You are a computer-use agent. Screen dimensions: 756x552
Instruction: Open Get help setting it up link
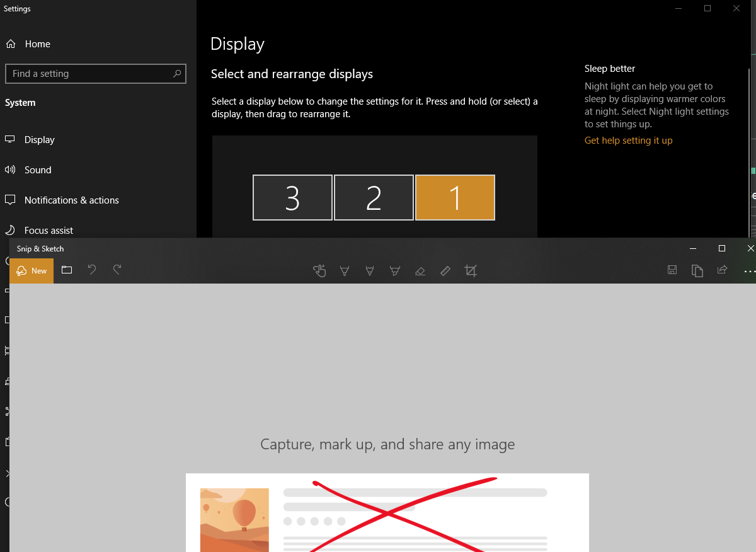(x=628, y=141)
